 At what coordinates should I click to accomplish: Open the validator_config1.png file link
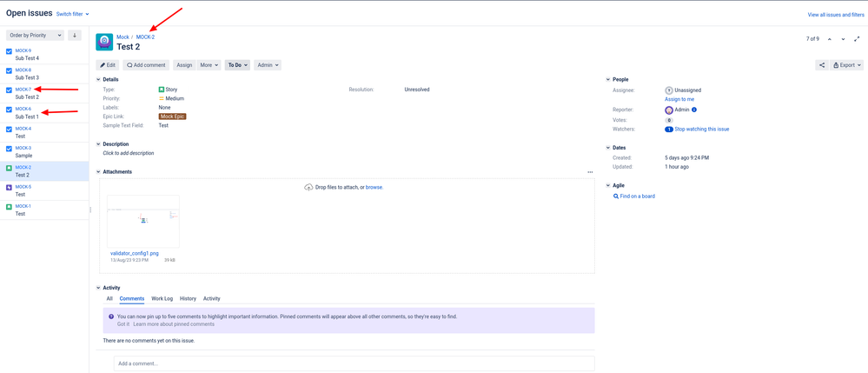[x=135, y=253]
